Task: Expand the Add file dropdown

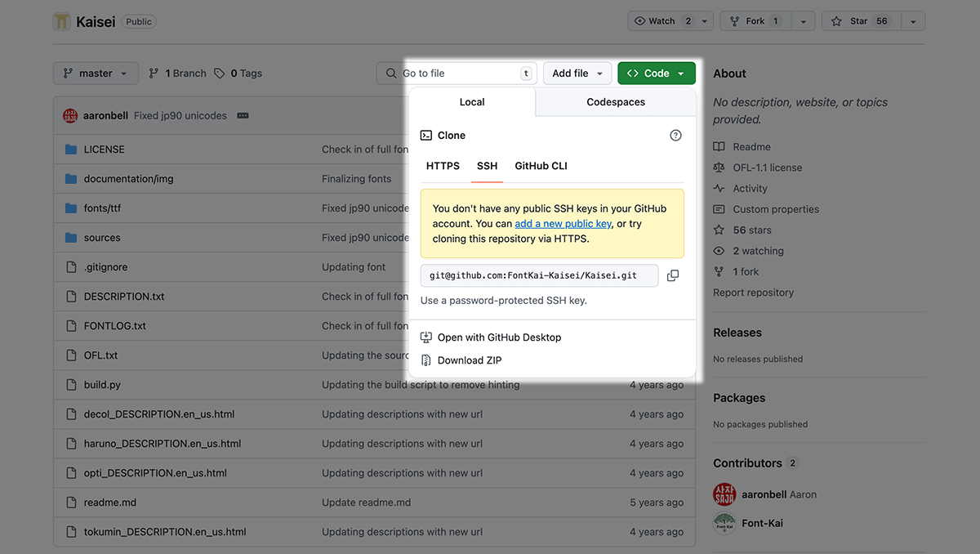Action: [577, 74]
